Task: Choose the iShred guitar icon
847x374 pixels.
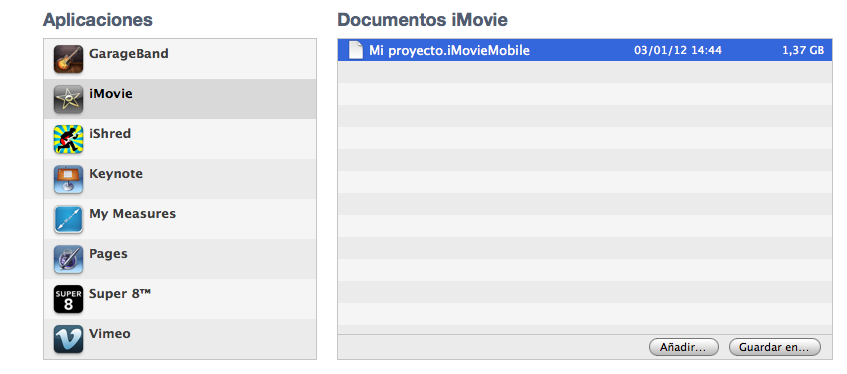Action: click(x=68, y=139)
